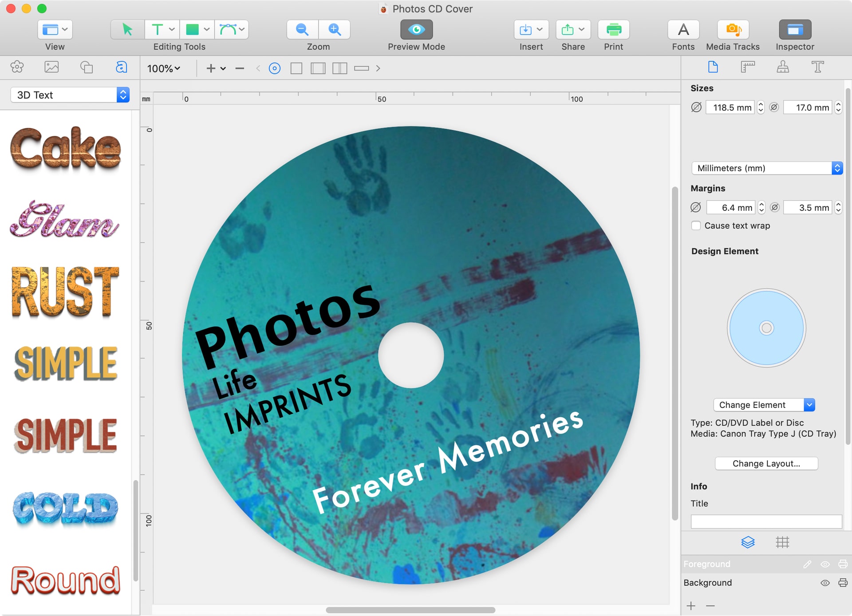The image size is (852, 616).
Task: Open the image clipart gallery in sidebar
Action: point(52,67)
